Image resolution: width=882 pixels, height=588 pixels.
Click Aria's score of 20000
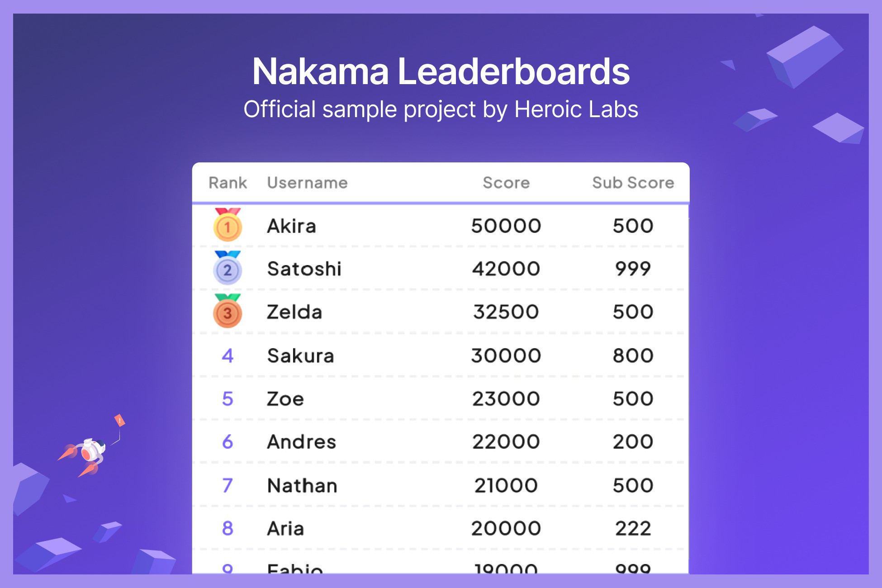tap(505, 528)
